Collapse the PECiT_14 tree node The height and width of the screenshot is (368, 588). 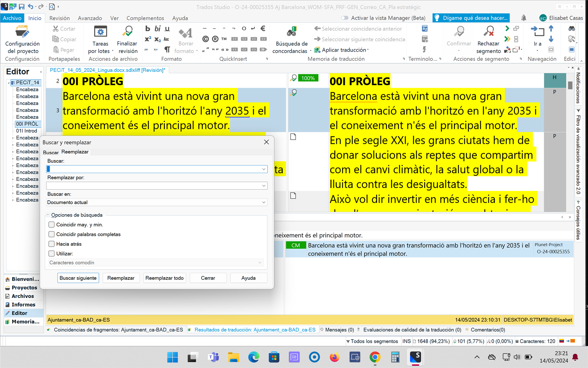[x=9, y=82]
